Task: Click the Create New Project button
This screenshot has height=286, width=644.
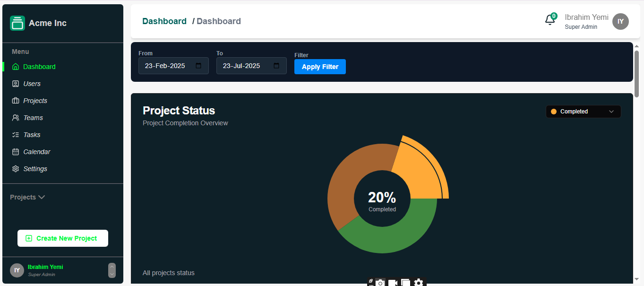Action: 63,238
